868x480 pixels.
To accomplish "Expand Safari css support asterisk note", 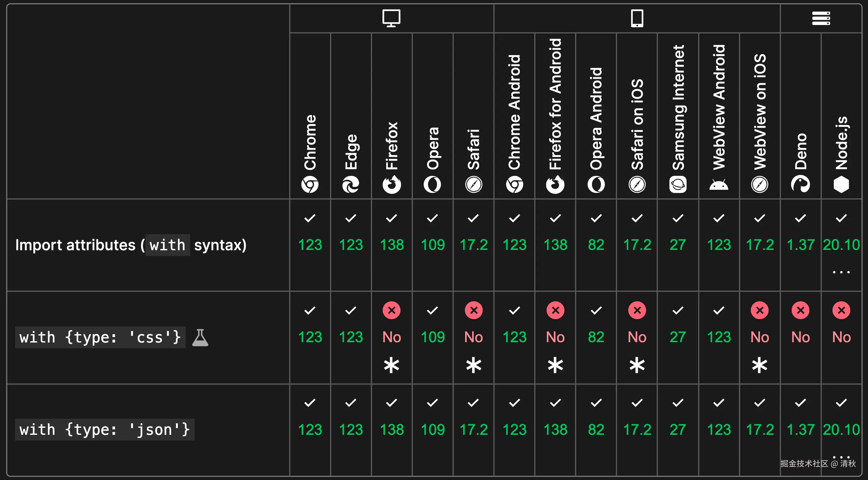I will 473,366.
